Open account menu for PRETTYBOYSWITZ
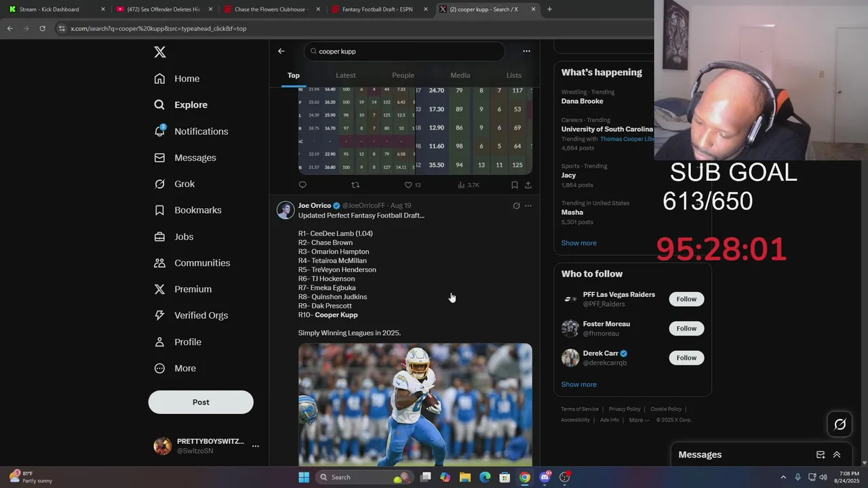Screen dimensions: 868x488 [x=207, y=445]
